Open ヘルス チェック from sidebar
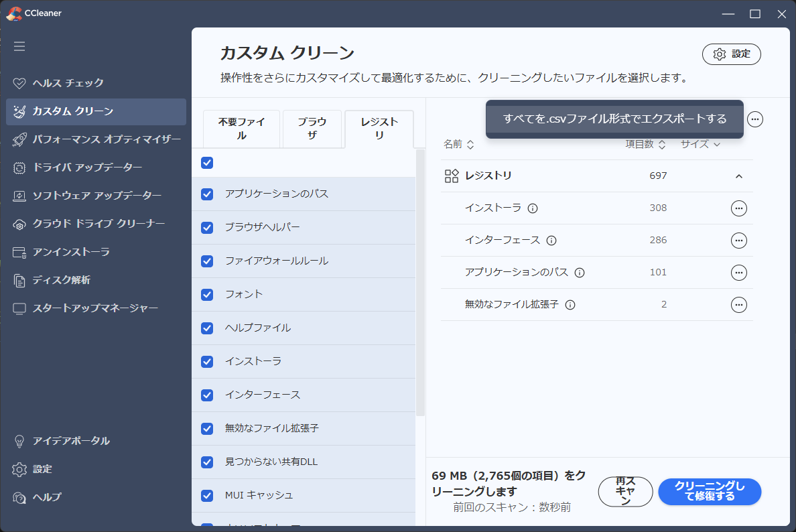This screenshot has height=532, width=796. 96,83
